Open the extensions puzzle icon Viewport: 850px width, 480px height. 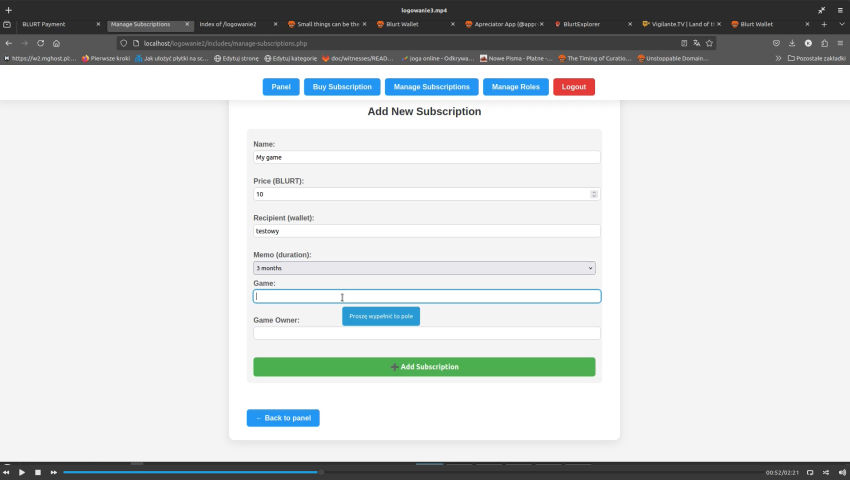tap(825, 43)
